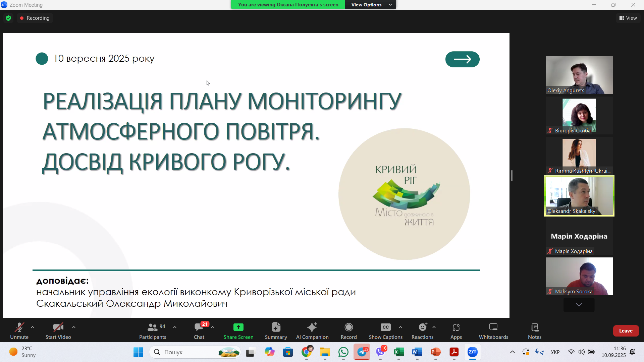Image resolution: width=644 pixels, height=362 pixels.
Task: Open the View Options dropdown
Action: (x=370, y=5)
